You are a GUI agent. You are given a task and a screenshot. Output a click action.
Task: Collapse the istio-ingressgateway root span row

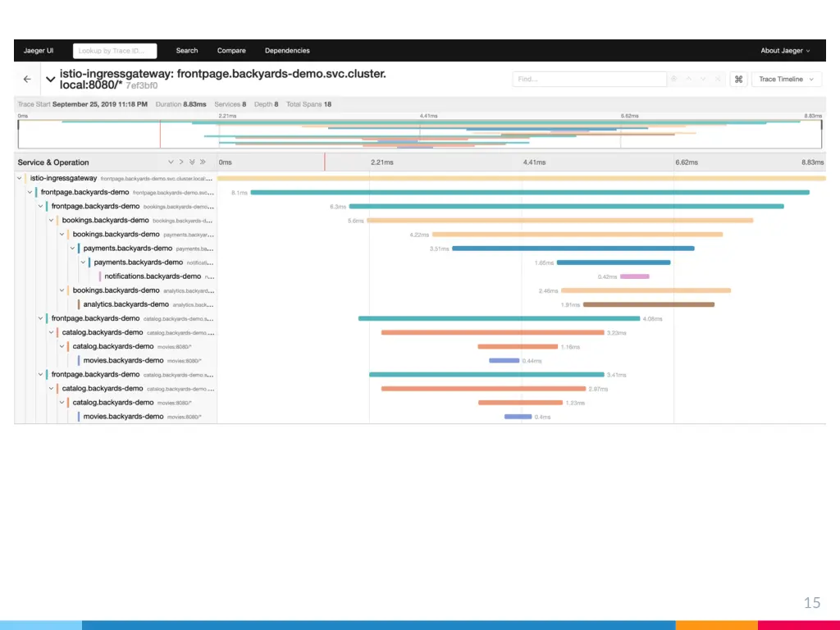tap(20, 178)
